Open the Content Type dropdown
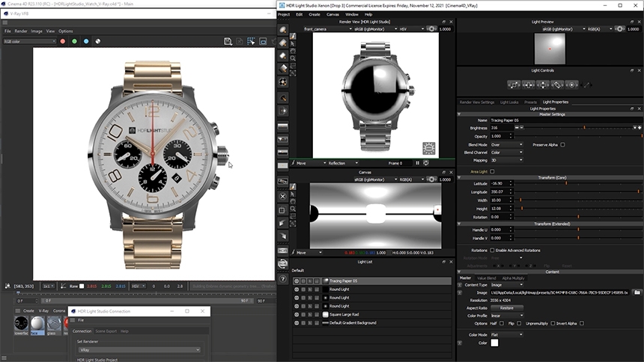This screenshot has height=362, width=644. [506, 285]
